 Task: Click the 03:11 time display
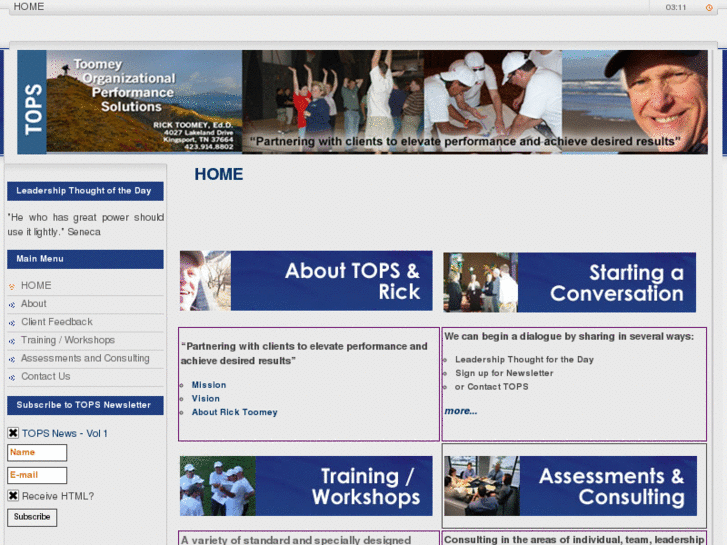coord(676,7)
